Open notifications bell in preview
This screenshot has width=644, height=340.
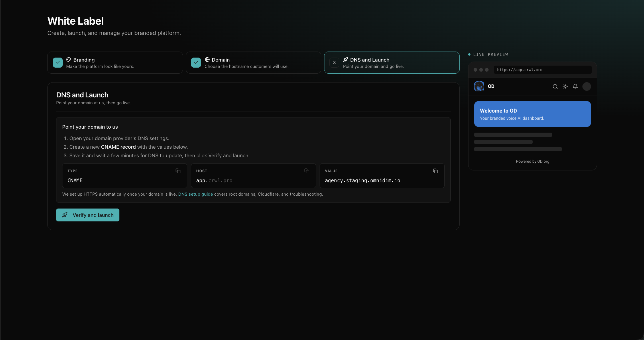point(575,87)
